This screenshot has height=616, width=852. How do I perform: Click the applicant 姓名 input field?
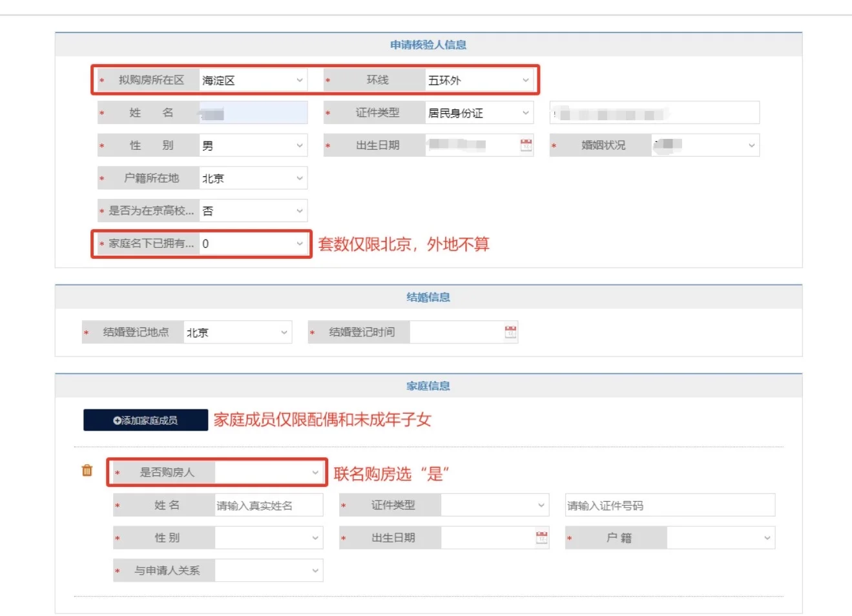click(253, 113)
